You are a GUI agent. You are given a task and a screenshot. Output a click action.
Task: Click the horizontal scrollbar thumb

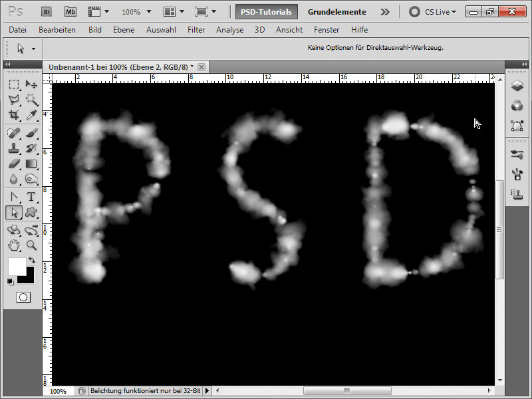tap(347, 391)
